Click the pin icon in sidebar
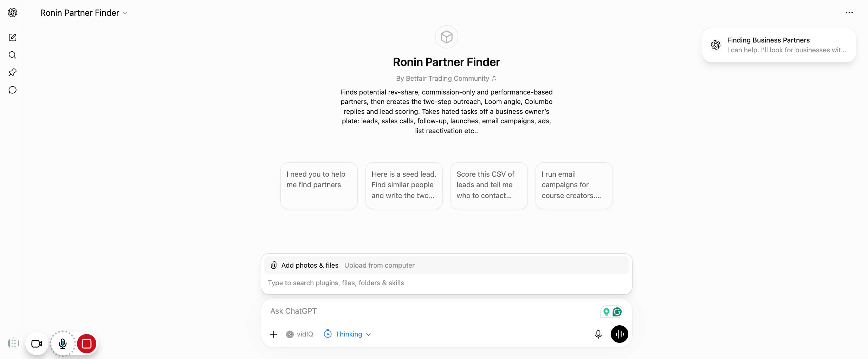 point(13,72)
